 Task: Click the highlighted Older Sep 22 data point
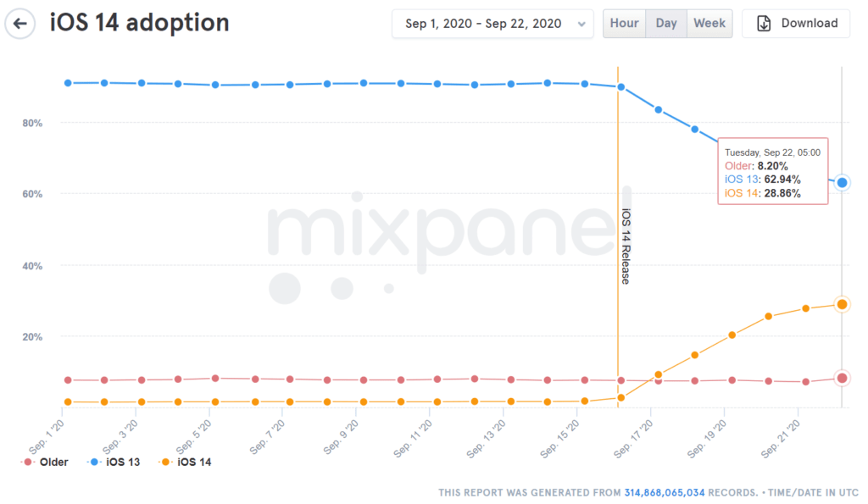pos(842,378)
